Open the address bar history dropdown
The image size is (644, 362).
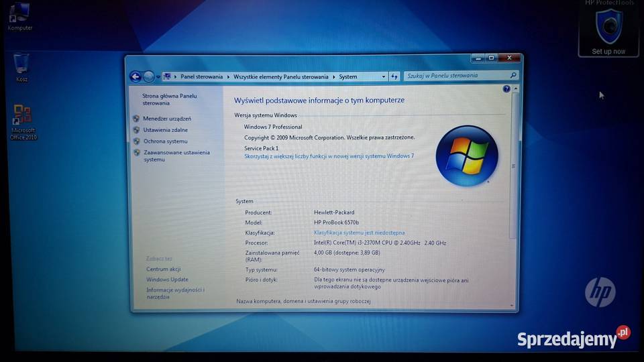384,76
